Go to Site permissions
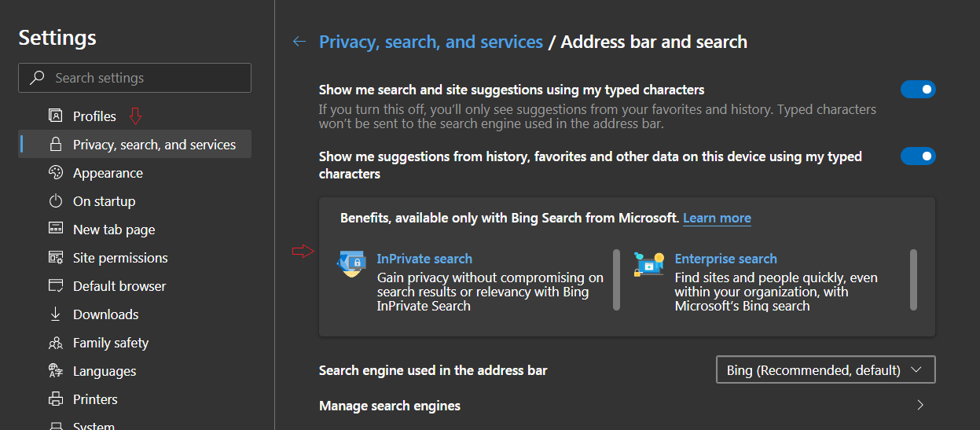The width and height of the screenshot is (980, 430). (x=135, y=258)
